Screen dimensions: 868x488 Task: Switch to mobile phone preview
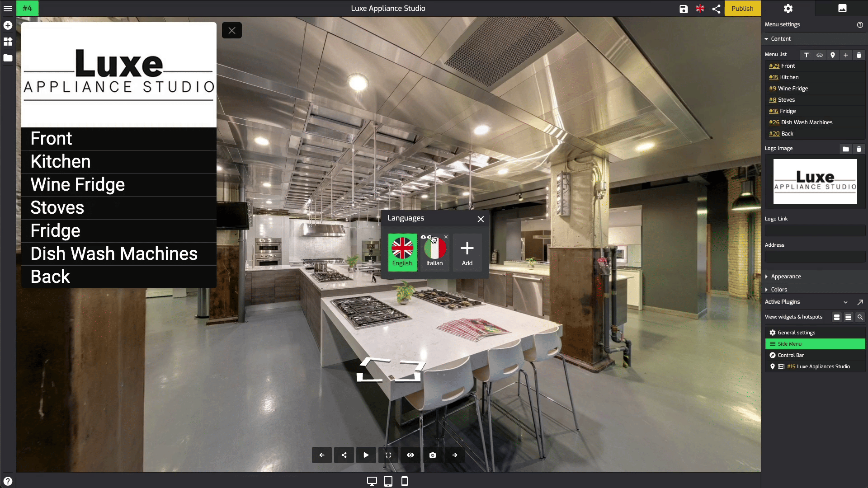(404, 481)
